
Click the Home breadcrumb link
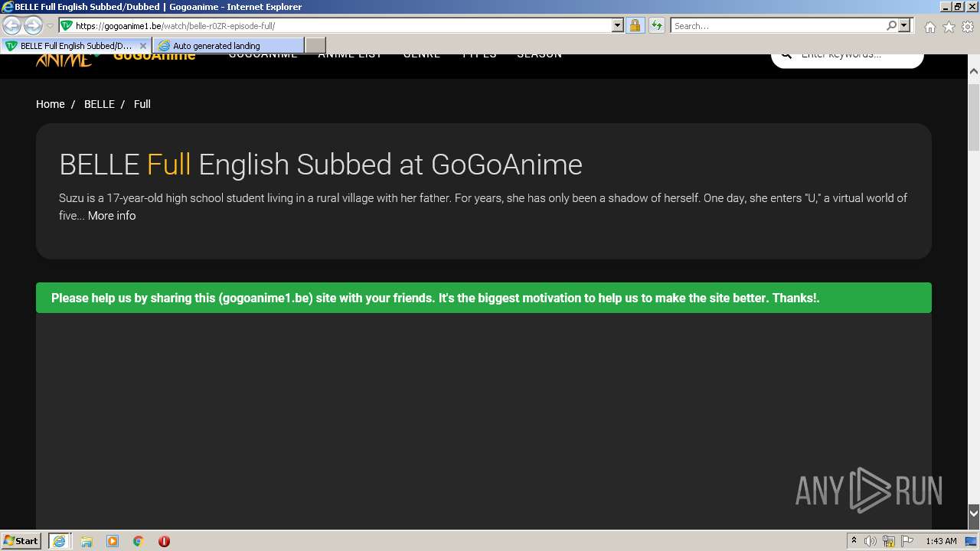51,104
